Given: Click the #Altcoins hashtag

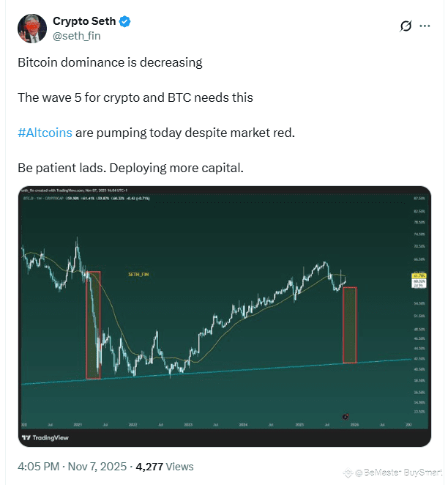Looking at the screenshot, I should [45, 133].
